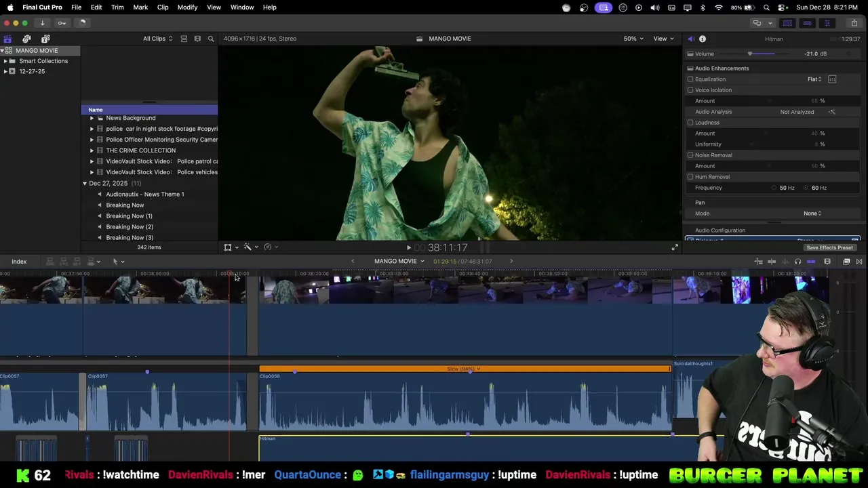The width and height of the screenshot is (868, 488).
Task: Go back in timeline history
Action: pos(353,262)
